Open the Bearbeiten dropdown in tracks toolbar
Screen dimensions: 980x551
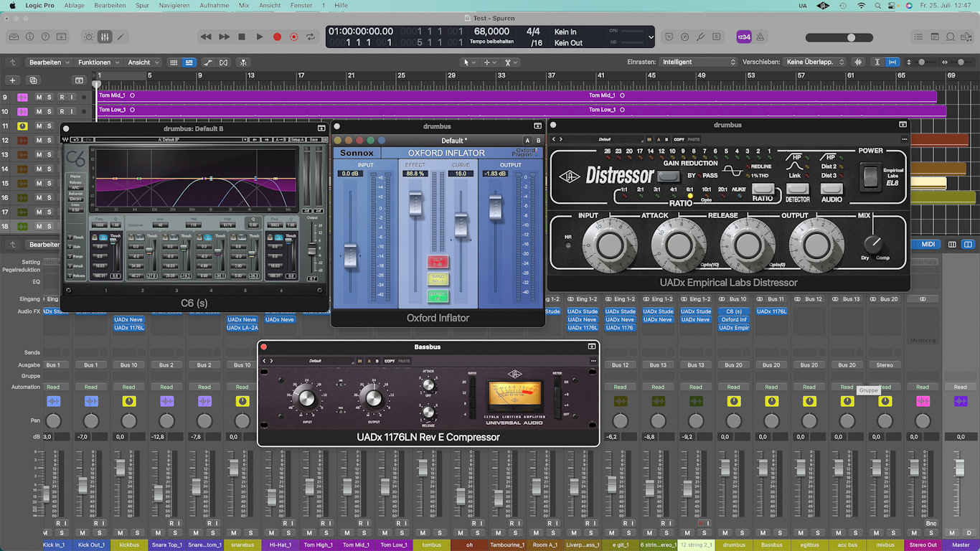pyautogui.click(x=48, y=62)
